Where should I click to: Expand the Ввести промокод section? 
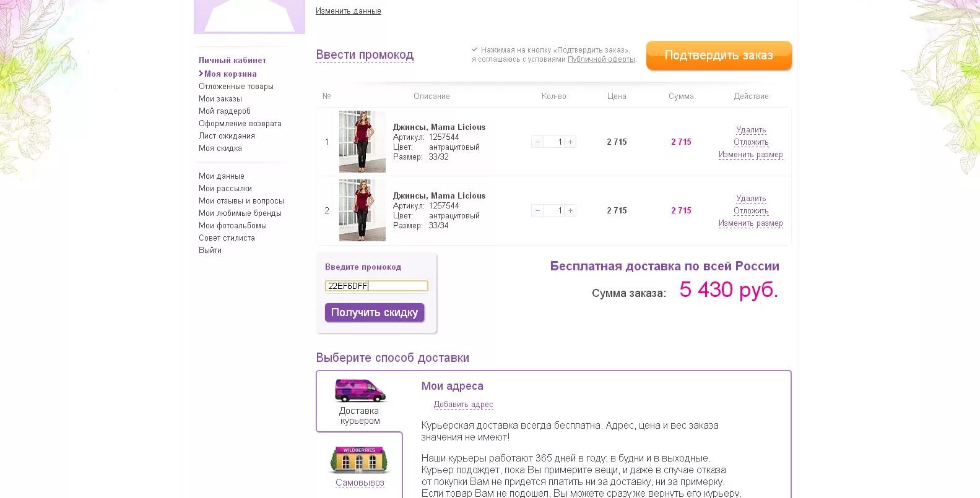pos(365,54)
